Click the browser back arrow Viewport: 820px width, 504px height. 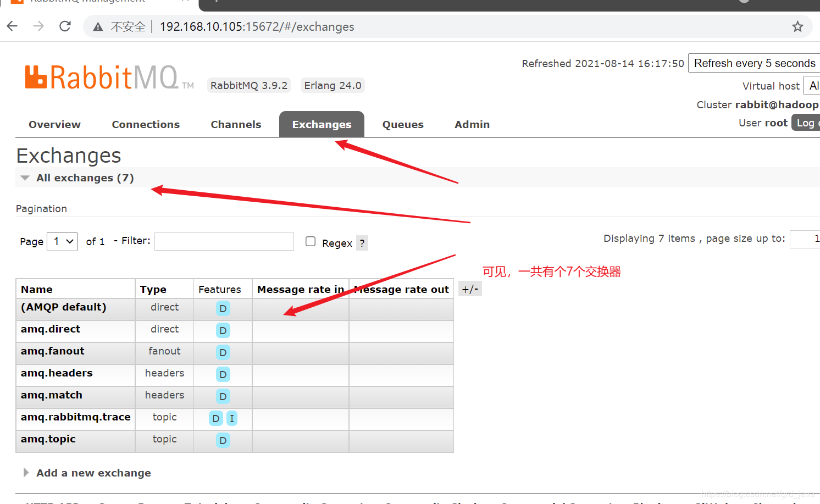12,26
